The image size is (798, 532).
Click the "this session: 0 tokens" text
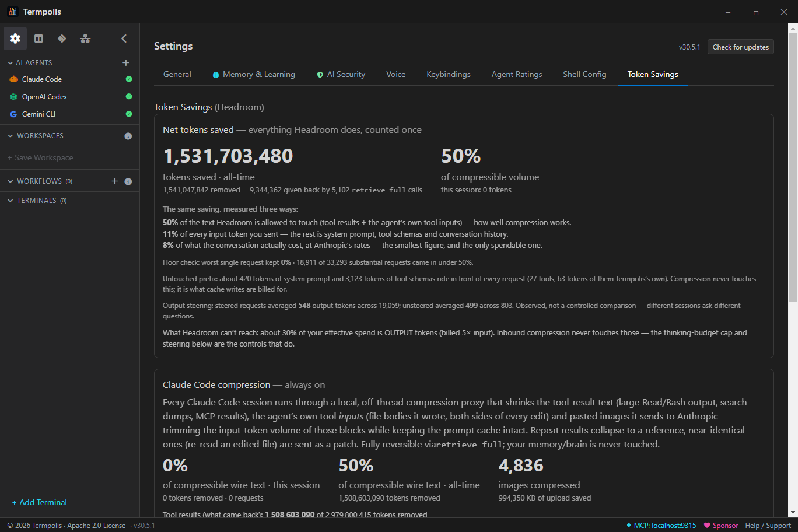[x=476, y=190]
